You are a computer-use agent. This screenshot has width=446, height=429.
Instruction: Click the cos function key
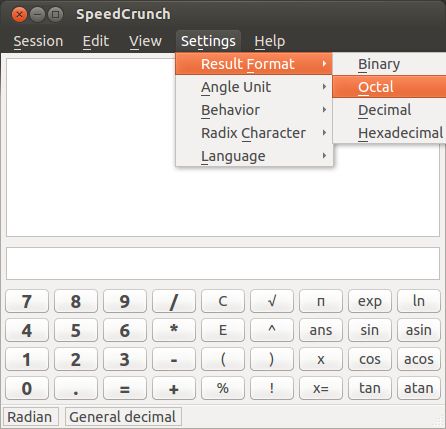pyautogui.click(x=370, y=359)
